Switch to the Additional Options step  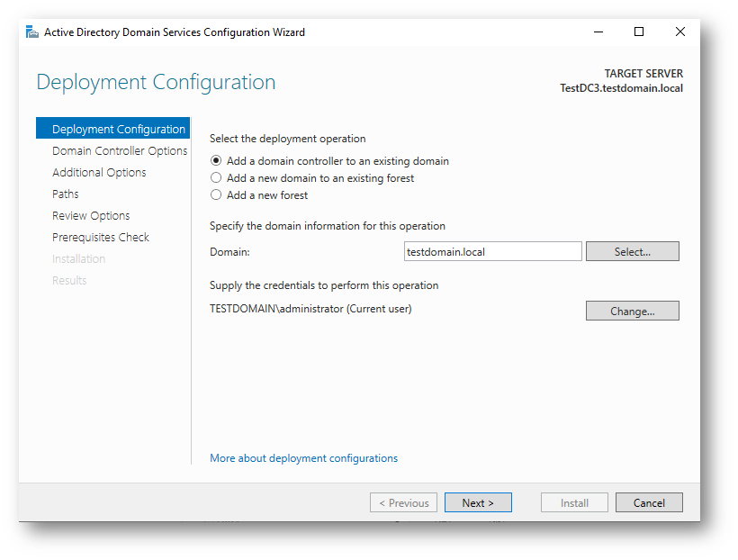99,173
